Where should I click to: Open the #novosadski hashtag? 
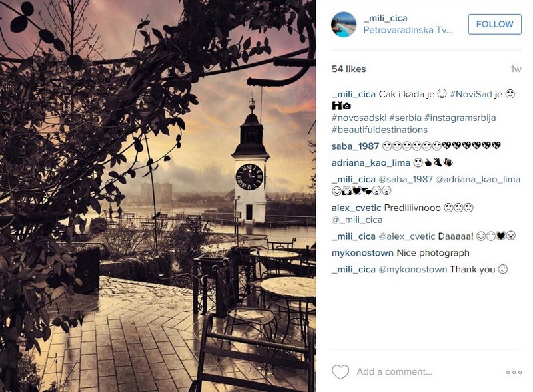tap(359, 118)
